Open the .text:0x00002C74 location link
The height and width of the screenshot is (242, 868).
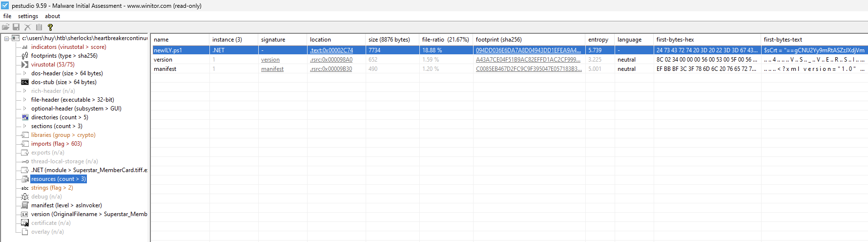[331, 50]
